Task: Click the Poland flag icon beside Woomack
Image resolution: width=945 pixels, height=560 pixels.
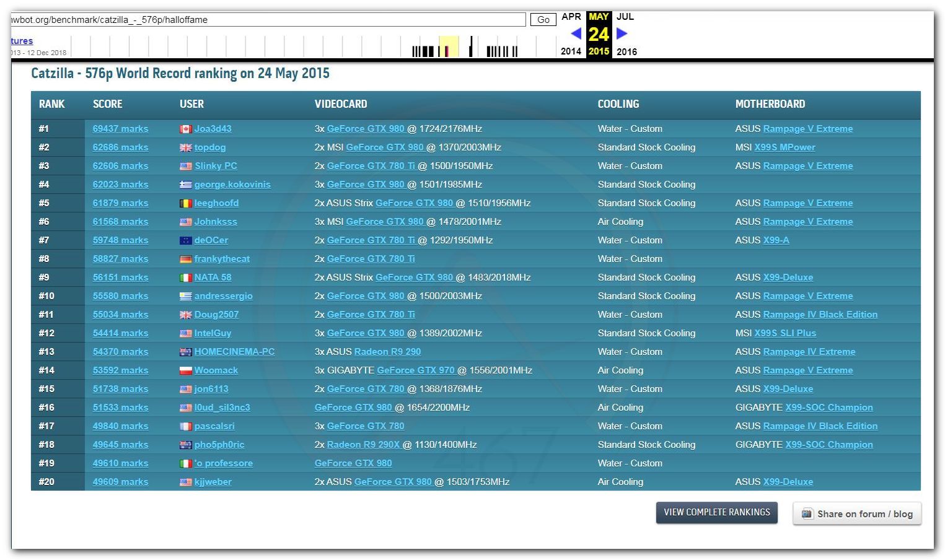Action: click(185, 370)
